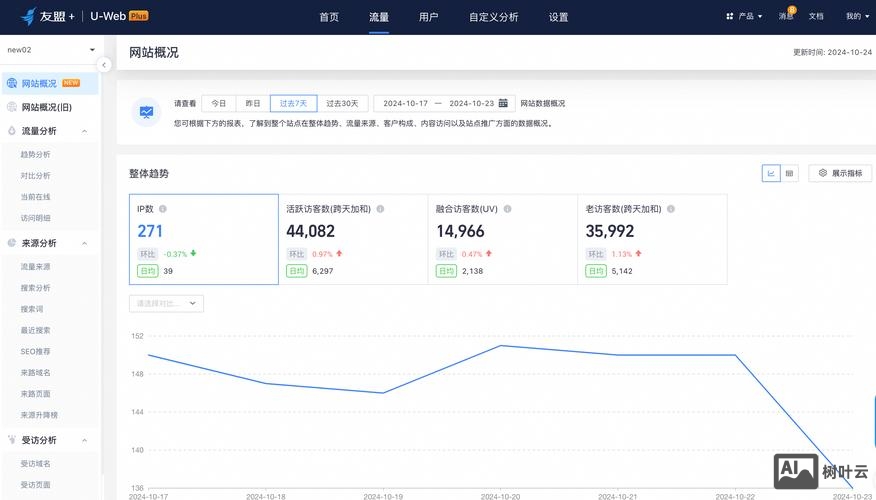Select the 老访客数 metric card
Screen dimensions: 876x500
pyautogui.click(x=653, y=239)
